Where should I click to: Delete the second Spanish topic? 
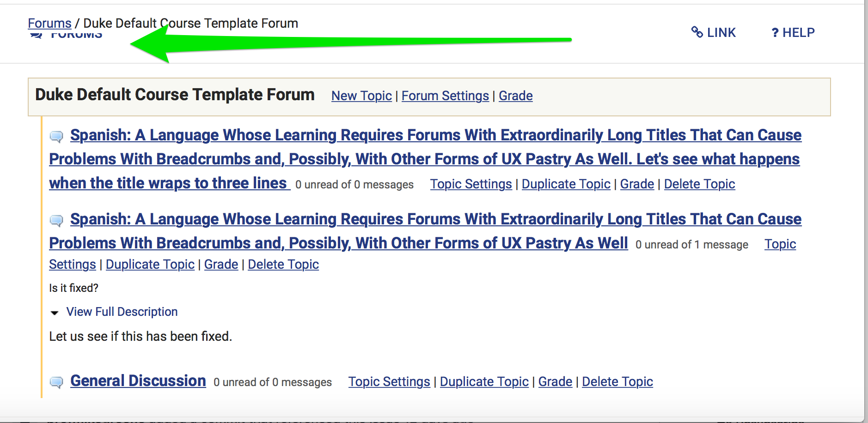[283, 264]
